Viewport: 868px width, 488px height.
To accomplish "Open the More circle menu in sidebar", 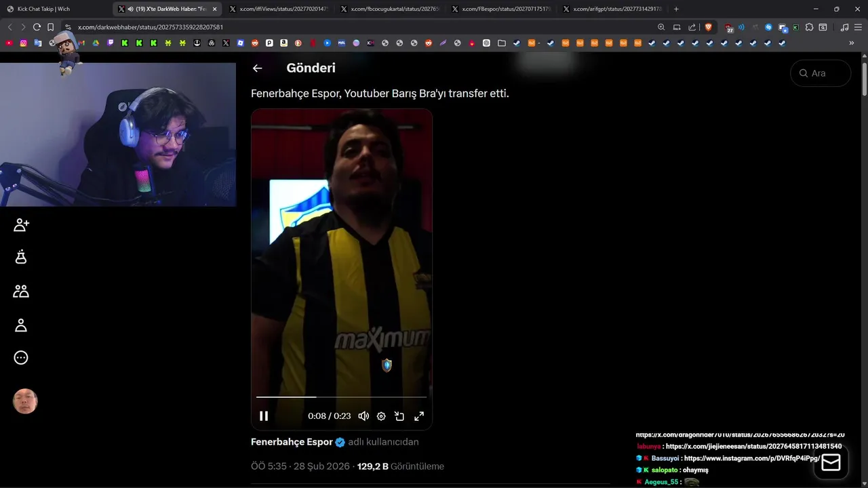I will (x=21, y=358).
